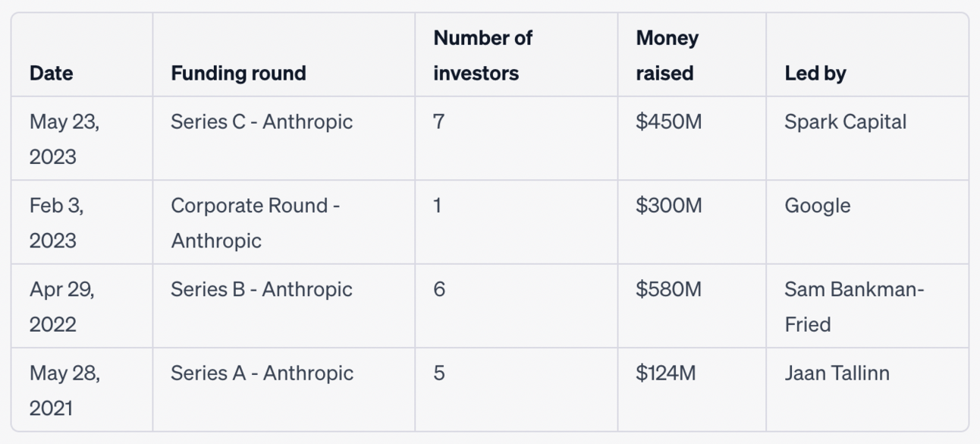The image size is (980, 444).
Task: Click the Funding round column header
Action: 238,73
